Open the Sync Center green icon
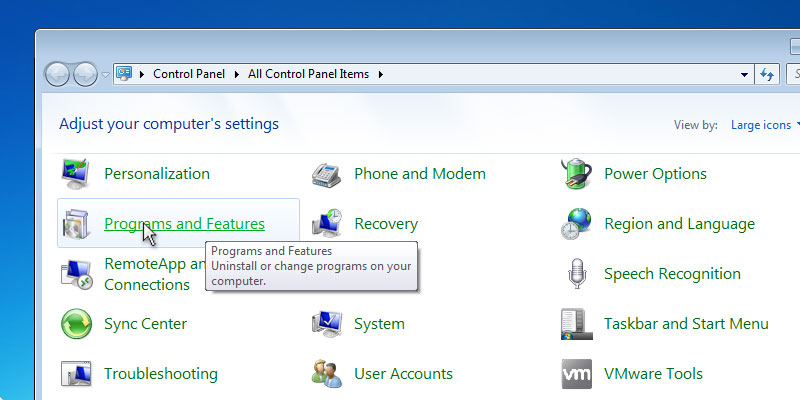Viewport: 800px width, 400px height. (76, 324)
